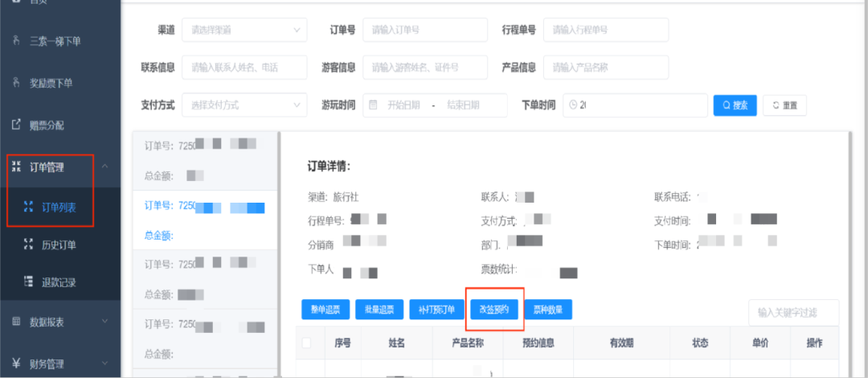Click the 渠道: 旅行社 detail text

[x=335, y=196]
